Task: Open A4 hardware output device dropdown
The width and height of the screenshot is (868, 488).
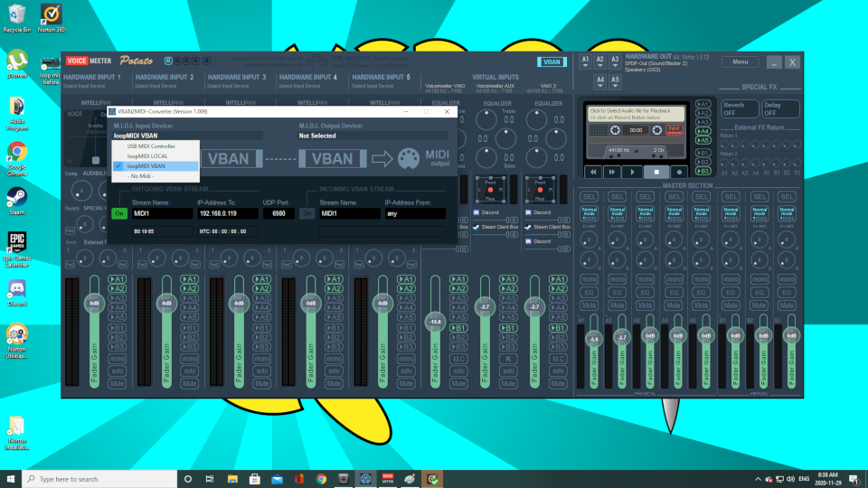Action: (x=600, y=82)
